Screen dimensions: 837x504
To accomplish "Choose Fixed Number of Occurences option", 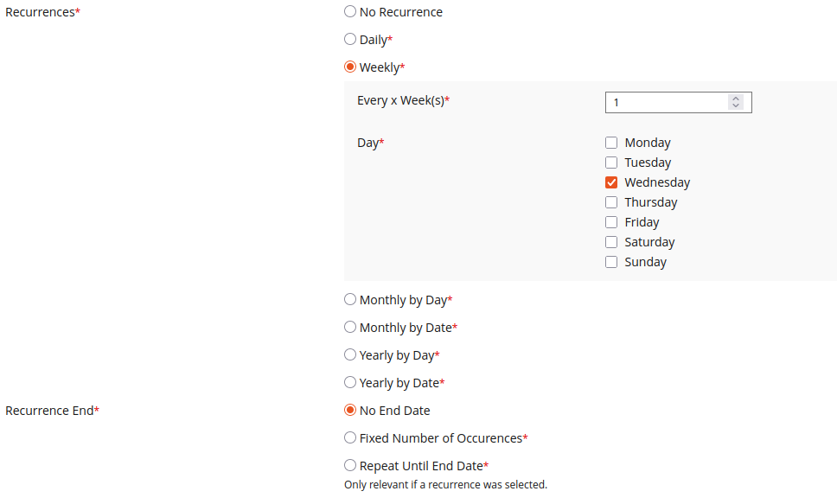I will pyautogui.click(x=350, y=438).
